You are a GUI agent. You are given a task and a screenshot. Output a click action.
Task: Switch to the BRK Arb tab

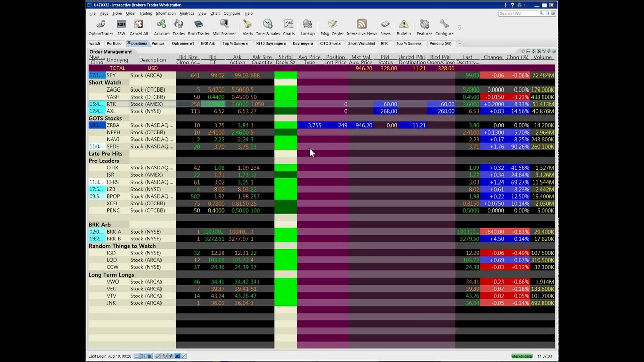pyautogui.click(x=208, y=43)
